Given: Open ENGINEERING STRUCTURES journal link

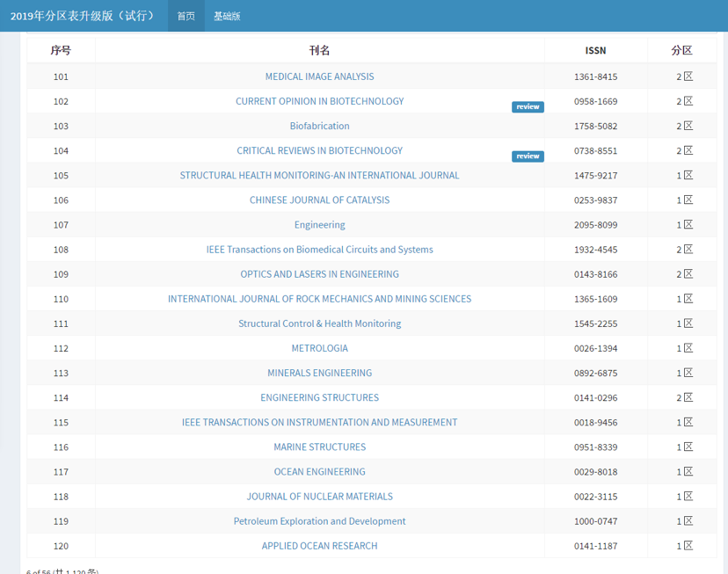Looking at the screenshot, I should [x=319, y=397].
